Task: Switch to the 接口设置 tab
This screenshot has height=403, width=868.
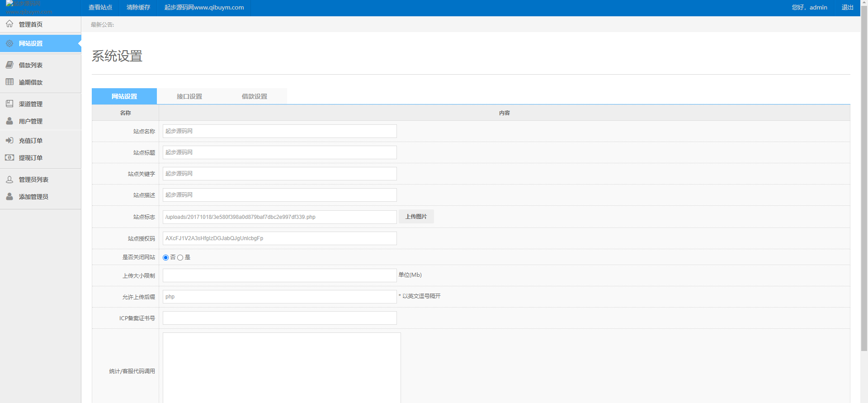Action: 189,96
